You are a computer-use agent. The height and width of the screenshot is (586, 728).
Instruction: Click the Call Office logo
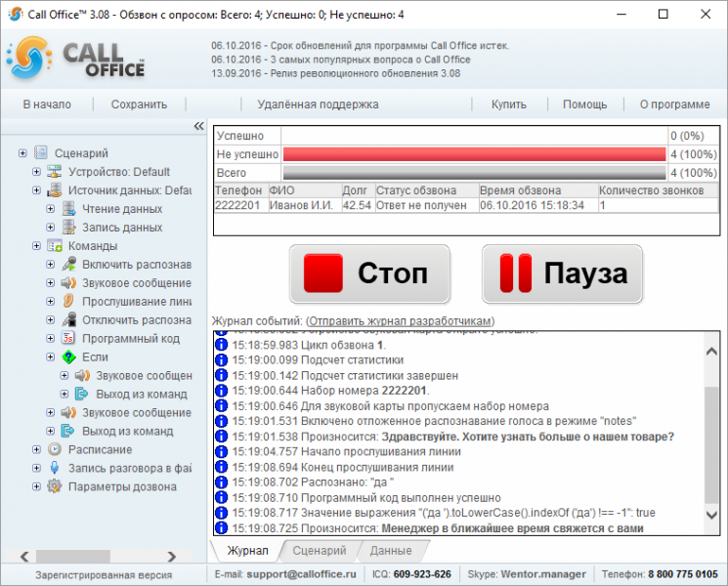[75, 59]
